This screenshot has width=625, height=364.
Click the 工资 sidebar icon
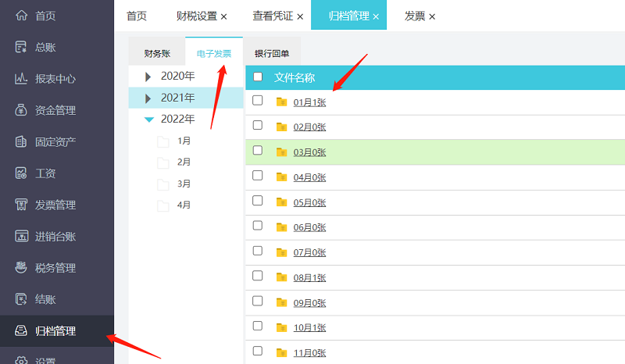(x=21, y=173)
